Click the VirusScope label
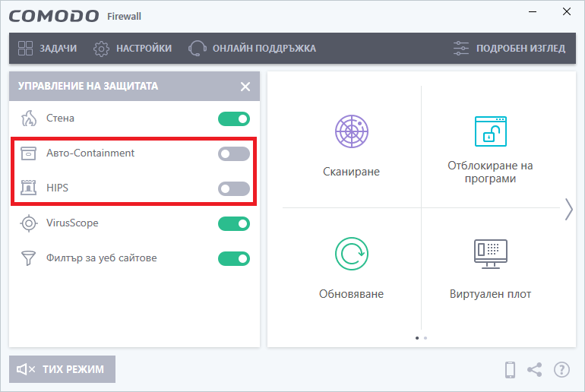This screenshot has width=585, height=392. (72, 223)
